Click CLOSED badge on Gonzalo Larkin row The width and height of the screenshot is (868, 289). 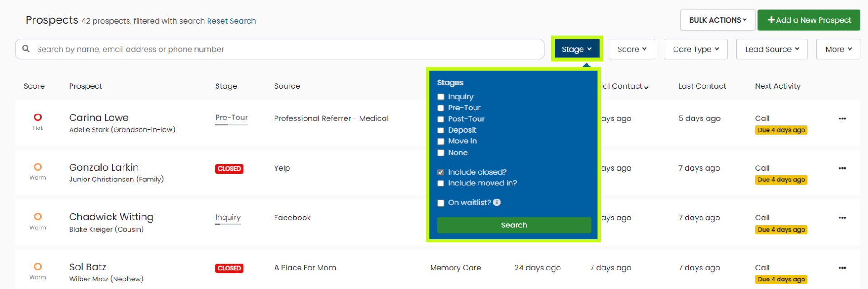[229, 169]
